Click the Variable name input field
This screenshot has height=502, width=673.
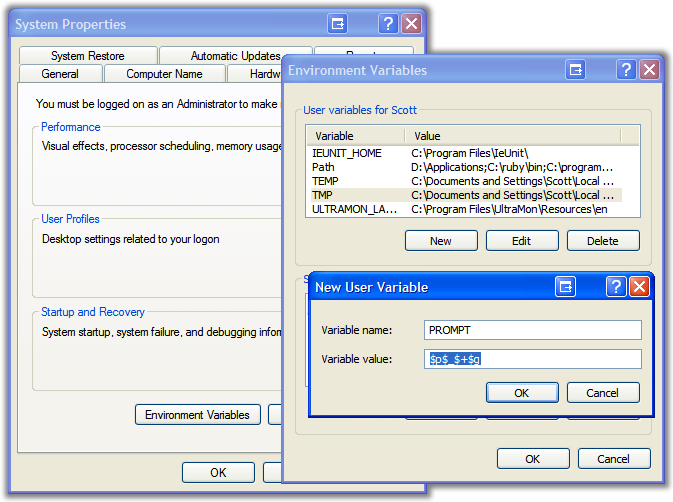533,330
